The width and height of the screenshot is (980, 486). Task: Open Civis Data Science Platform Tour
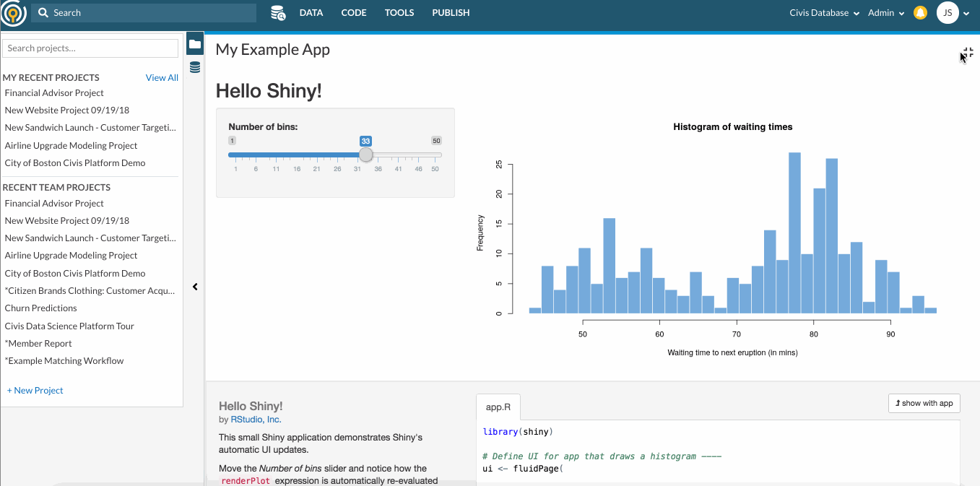tap(69, 326)
